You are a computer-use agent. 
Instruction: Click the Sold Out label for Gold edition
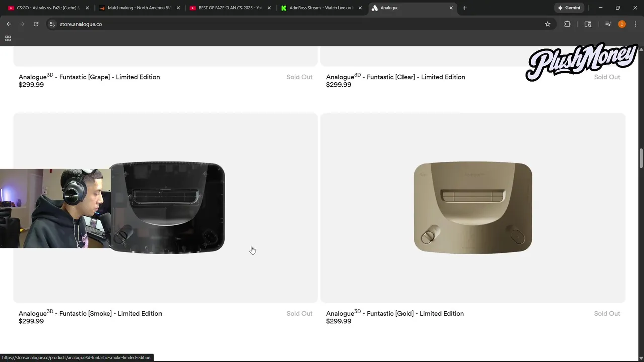[x=607, y=313]
